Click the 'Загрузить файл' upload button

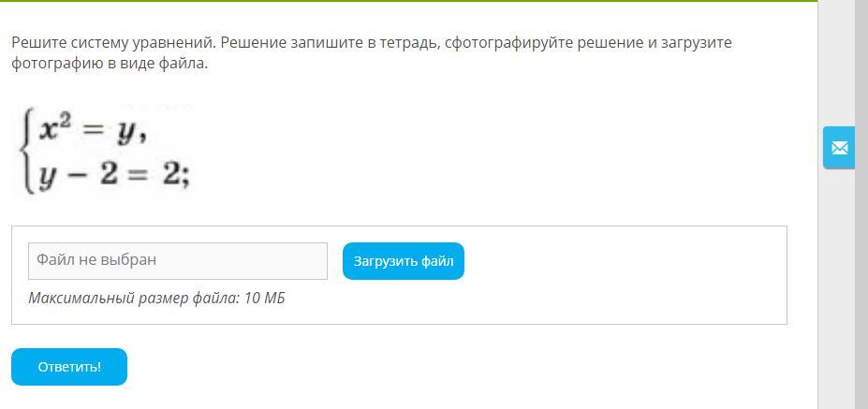403,261
